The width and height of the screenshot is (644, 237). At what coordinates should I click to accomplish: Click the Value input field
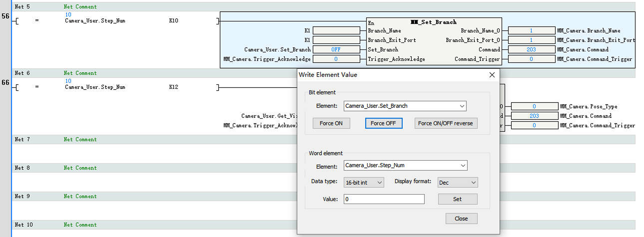[x=384, y=199]
